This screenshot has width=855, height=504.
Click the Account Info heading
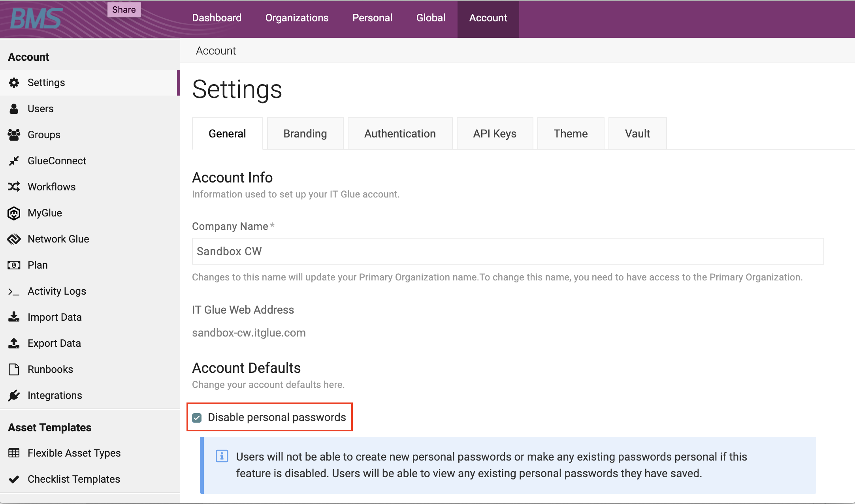click(x=232, y=177)
